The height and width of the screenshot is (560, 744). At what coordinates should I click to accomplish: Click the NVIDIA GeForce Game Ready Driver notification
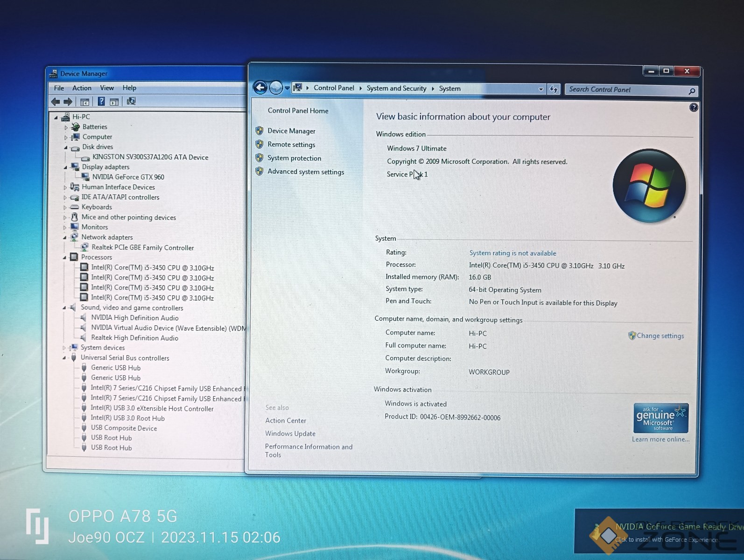(x=659, y=532)
